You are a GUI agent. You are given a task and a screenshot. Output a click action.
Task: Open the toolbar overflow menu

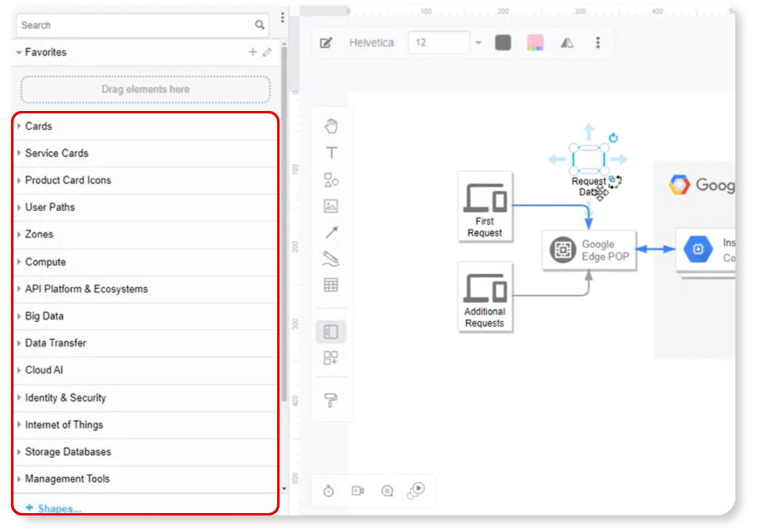tap(598, 42)
